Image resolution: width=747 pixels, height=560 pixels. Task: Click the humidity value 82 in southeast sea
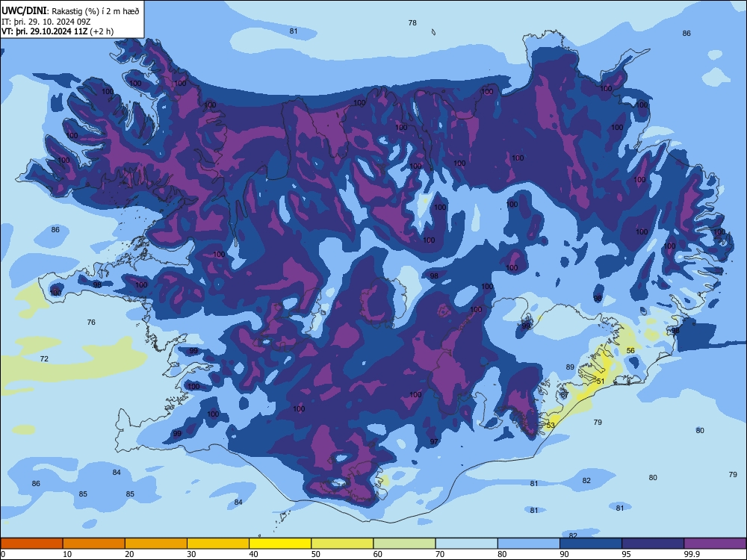click(586, 480)
